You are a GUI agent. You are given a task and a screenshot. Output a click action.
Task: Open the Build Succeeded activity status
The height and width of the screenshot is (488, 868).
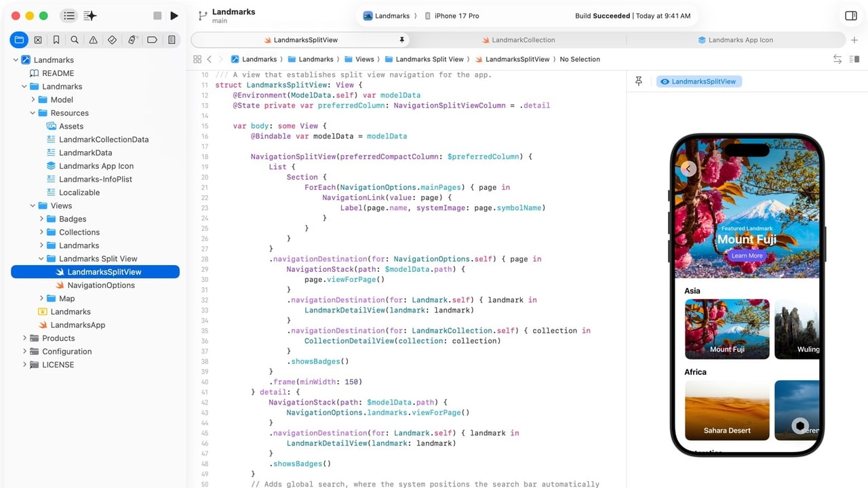coord(633,16)
